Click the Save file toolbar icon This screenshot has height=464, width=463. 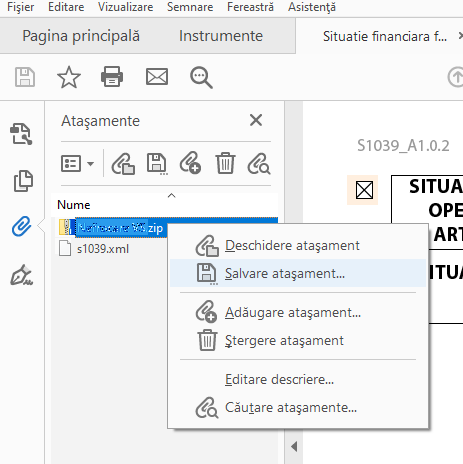tap(25, 77)
